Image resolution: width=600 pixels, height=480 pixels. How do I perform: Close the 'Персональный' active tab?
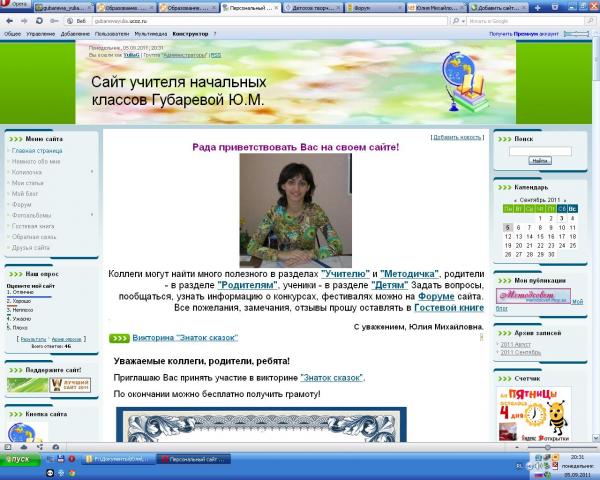click(277, 8)
